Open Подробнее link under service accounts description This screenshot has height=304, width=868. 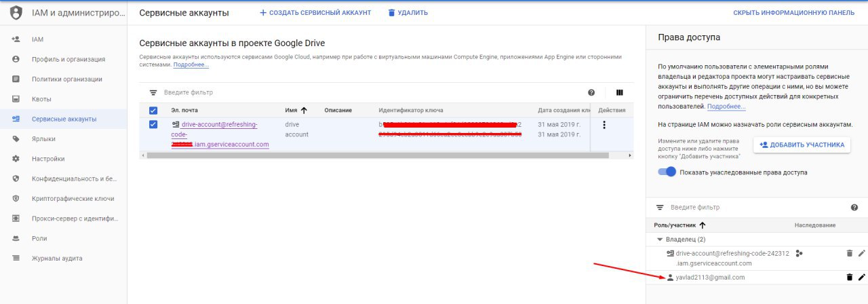(191, 64)
